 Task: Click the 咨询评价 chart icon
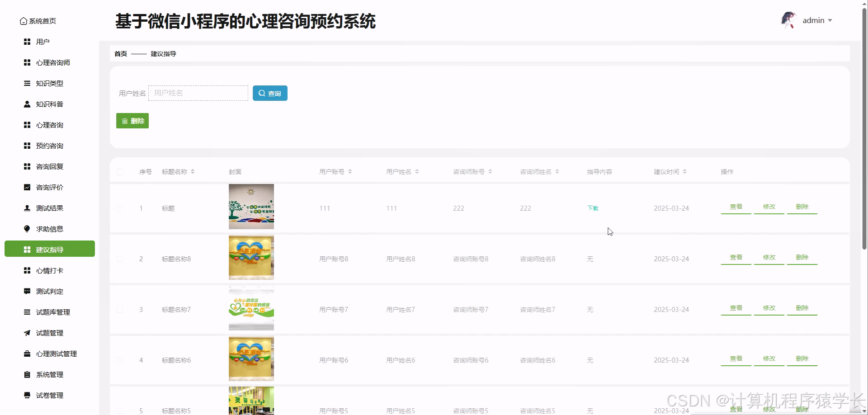click(26, 187)
